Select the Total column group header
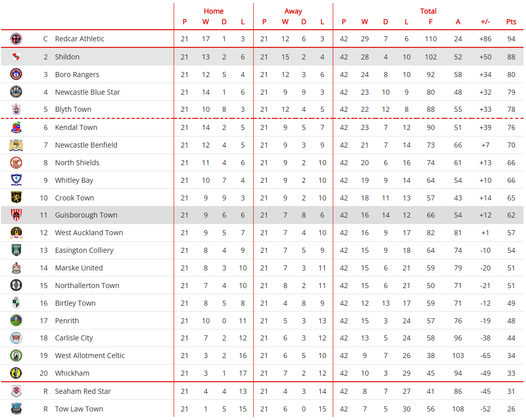Screen dimensions: 526x420 (428, 11)
